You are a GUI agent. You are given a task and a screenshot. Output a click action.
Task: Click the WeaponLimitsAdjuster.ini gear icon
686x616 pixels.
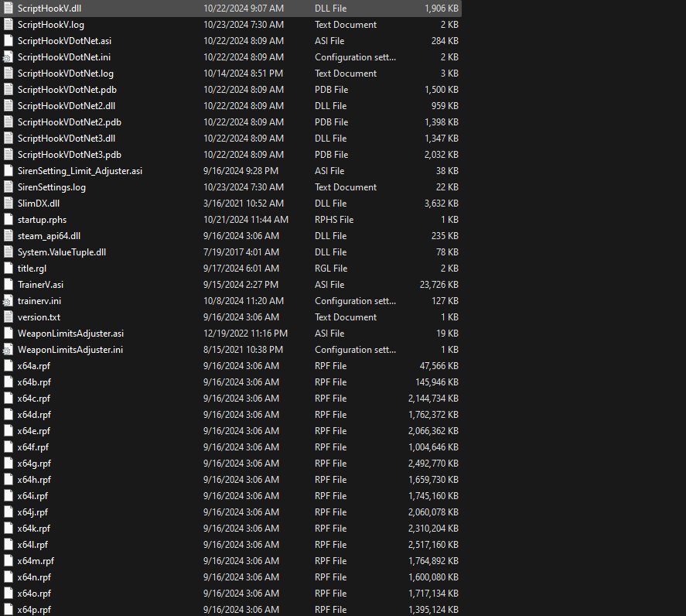[9, 349]
